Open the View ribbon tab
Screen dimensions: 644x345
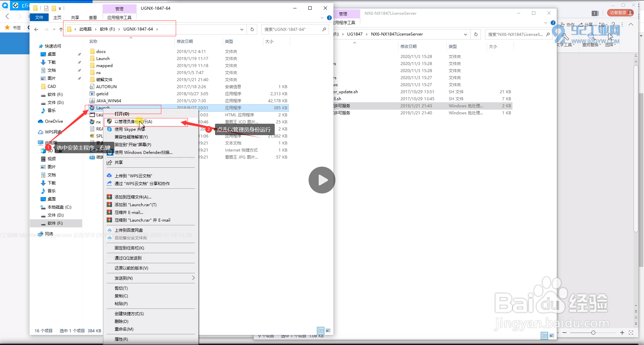coord(93,17)
